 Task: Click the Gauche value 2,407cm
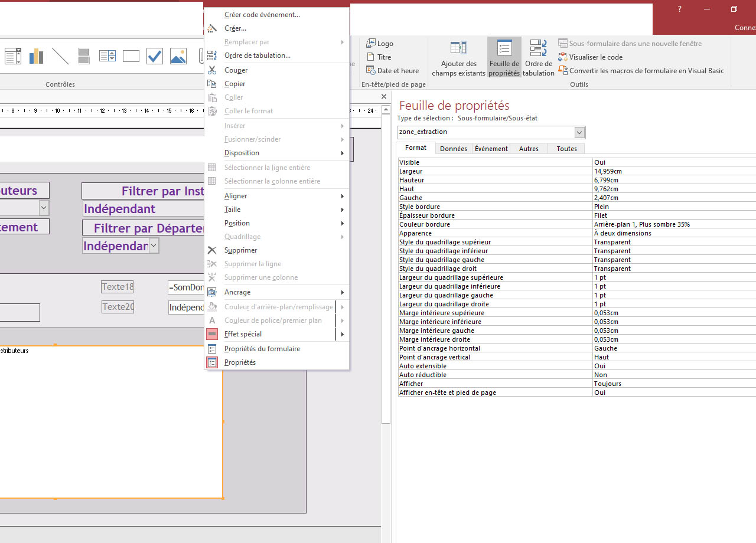674,198
